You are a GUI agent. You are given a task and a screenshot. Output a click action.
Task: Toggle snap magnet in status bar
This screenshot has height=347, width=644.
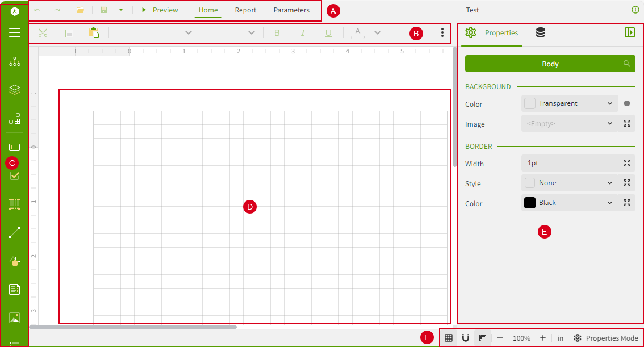pos(466,338)
